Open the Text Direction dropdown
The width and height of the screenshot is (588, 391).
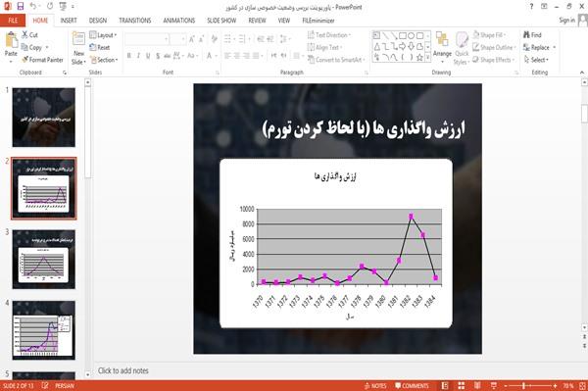tap(329, 35)
